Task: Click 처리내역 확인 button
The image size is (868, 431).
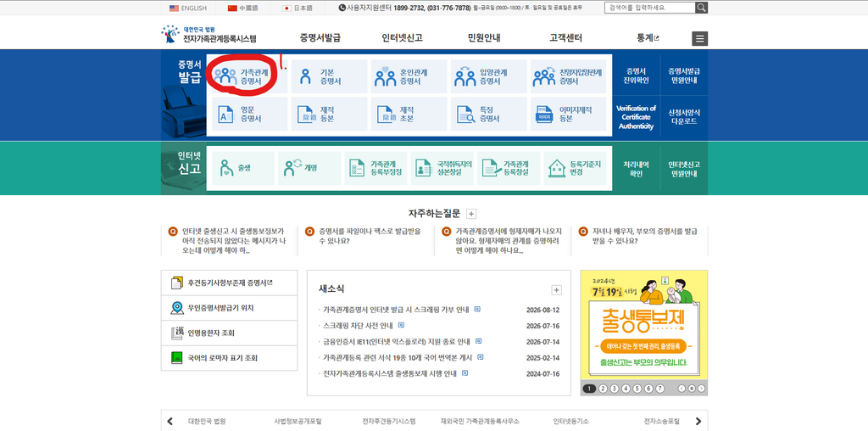Action: click(x=636, y=169)
